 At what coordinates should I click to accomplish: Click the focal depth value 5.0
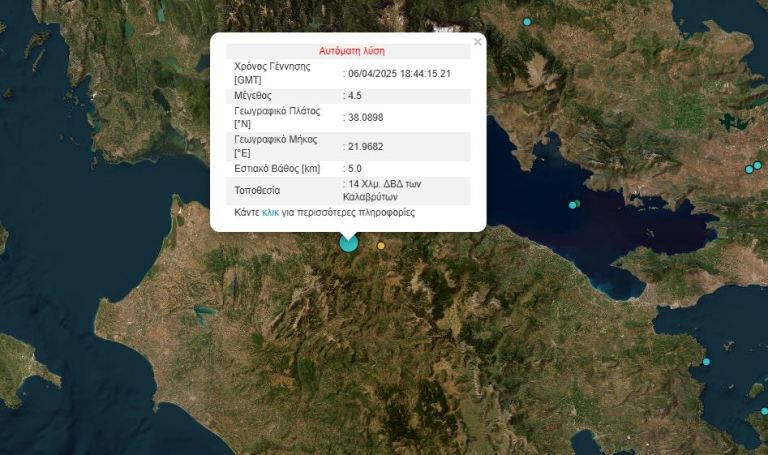(x=354, y=169)
